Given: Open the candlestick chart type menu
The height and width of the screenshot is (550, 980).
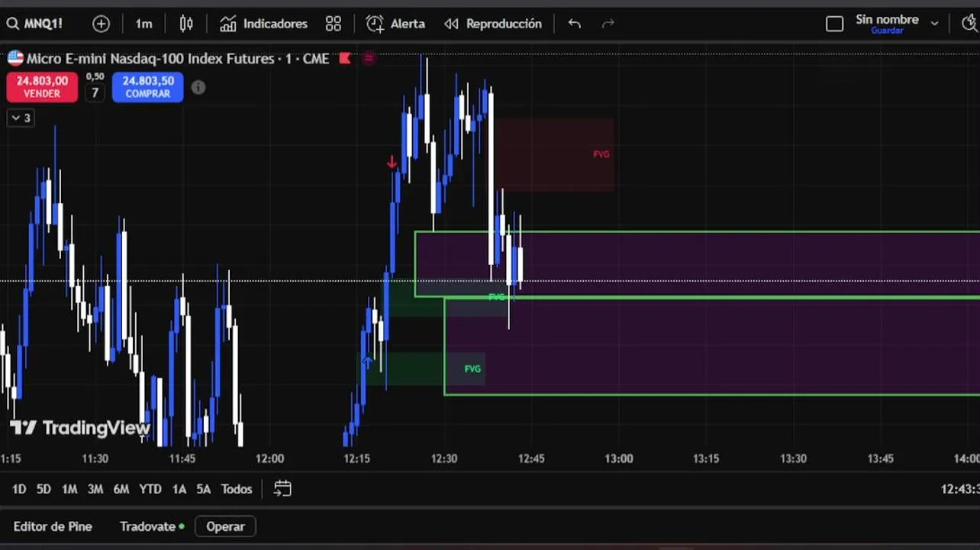Looking at the screenshot, I should [186, 24].
